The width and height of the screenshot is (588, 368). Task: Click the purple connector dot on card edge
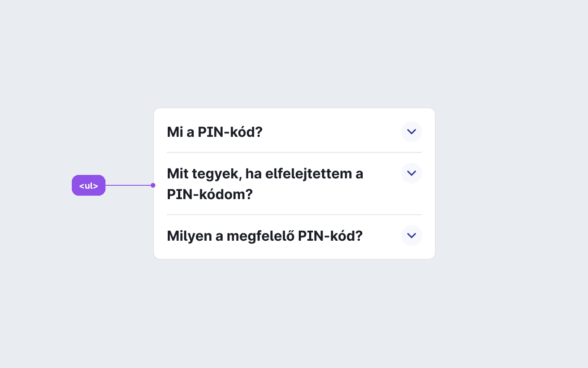pos(153,185)
